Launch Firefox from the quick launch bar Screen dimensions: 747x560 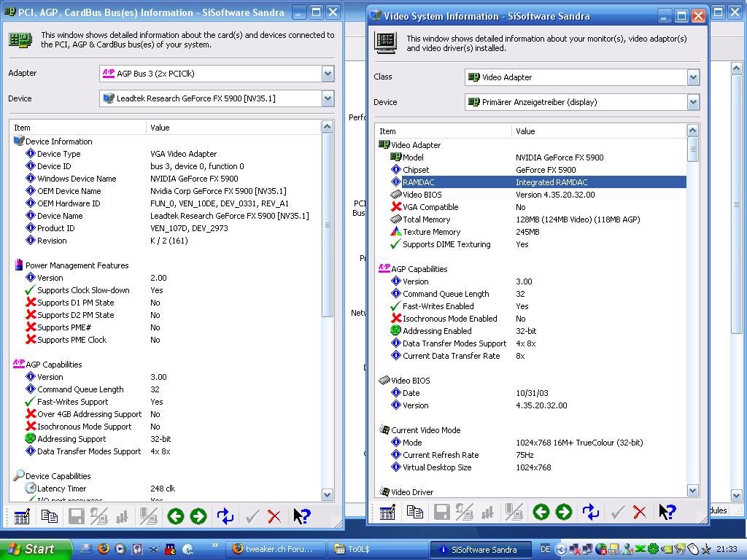(x=103, y=549)
